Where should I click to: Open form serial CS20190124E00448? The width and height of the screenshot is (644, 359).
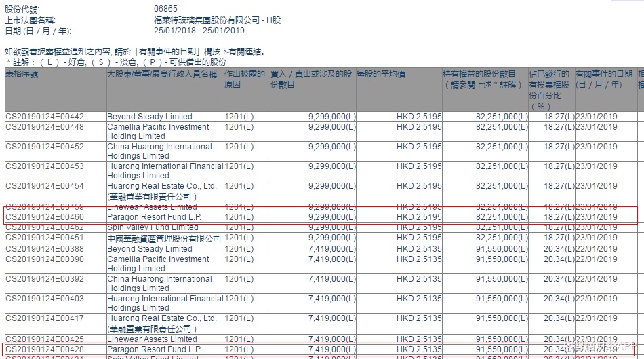tap(45, 127)
